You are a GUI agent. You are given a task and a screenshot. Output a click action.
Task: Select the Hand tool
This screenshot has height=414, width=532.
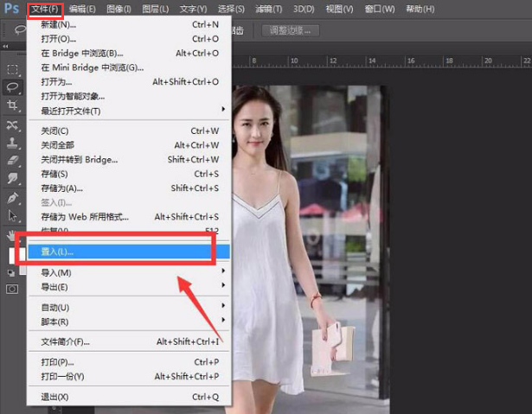coord(11,235)
